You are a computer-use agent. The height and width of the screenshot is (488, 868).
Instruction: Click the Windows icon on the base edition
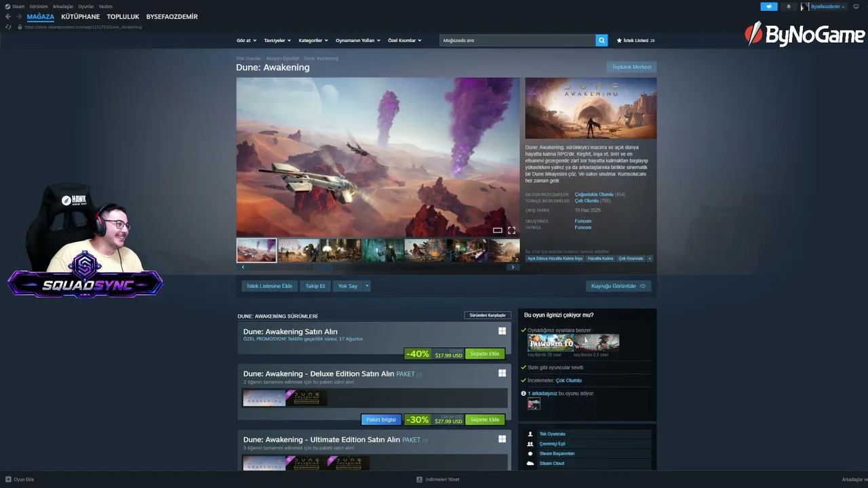[x=502, y=331]
